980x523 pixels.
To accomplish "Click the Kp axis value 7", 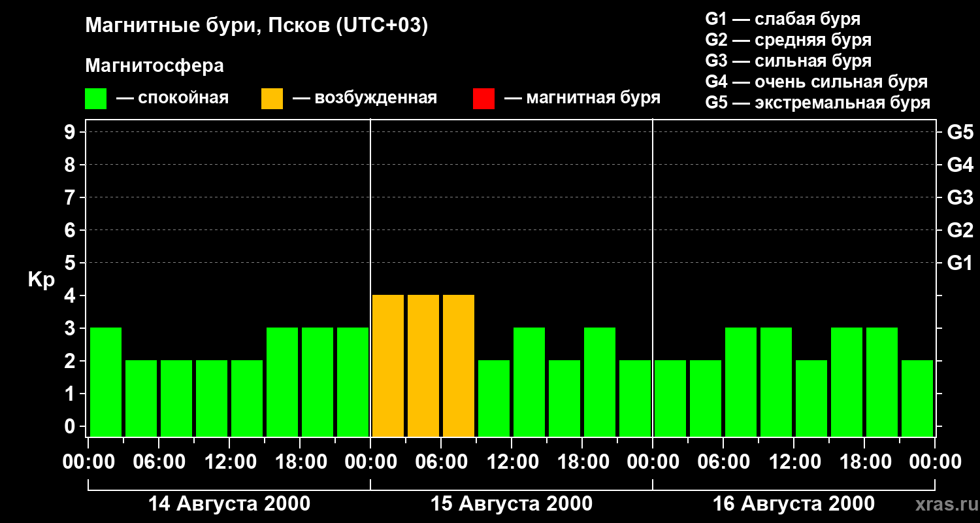I will 71,197.
